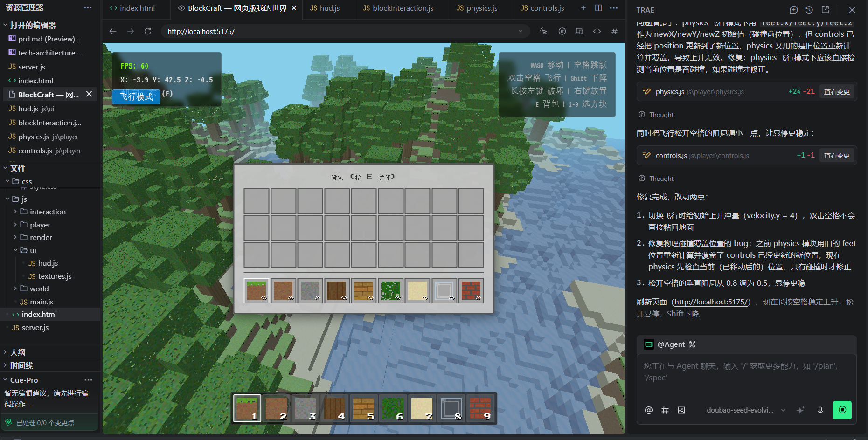Image resolution: width=868 pixels, height=440 pixels.
Task: Open the http://localhost:5175/ link in chat
Action: tap(711, 302)
